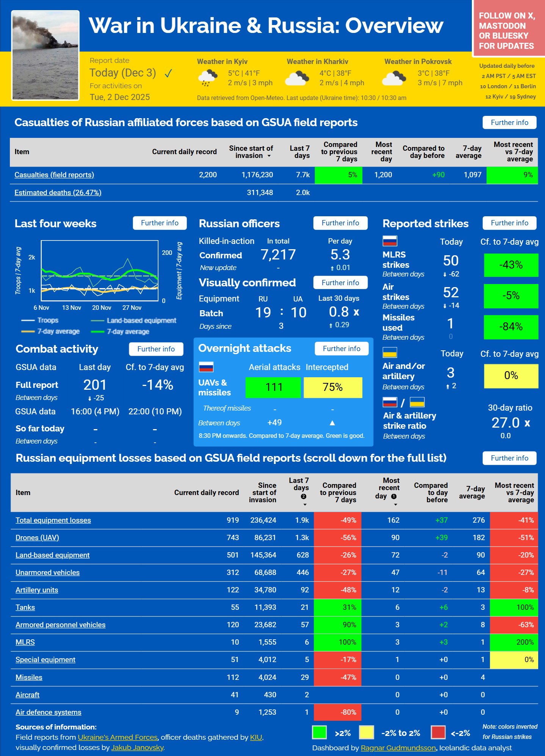
Task: Click the Russian flag in Overnight attacks
Action: tap(206, 367)
